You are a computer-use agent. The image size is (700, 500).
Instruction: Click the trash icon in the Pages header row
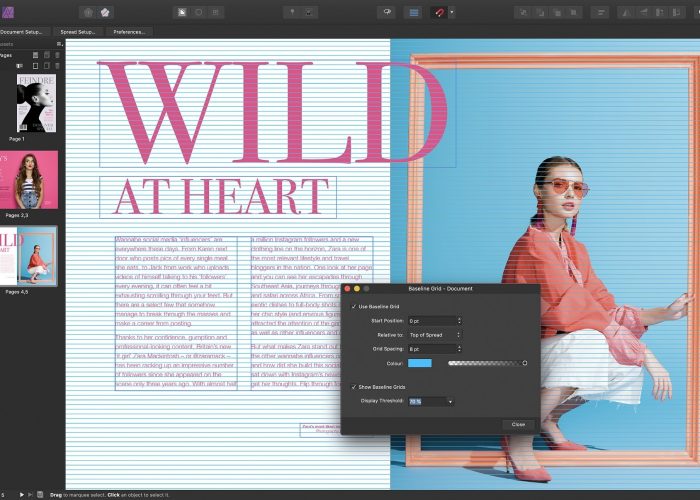click(57, 55)
